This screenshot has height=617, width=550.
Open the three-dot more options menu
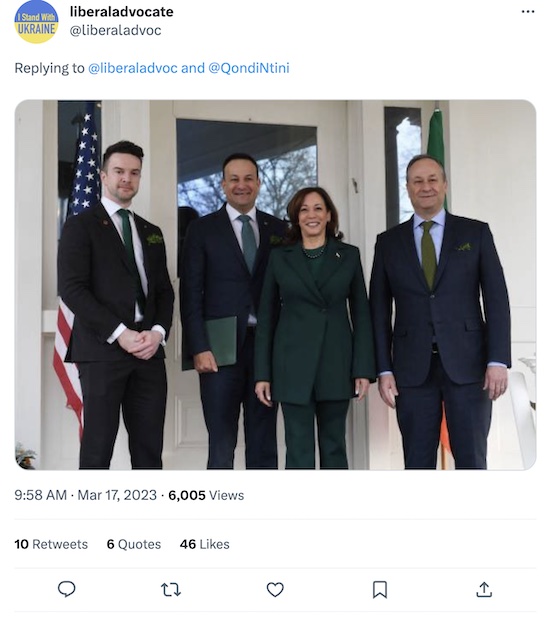[x=528, y=12]
